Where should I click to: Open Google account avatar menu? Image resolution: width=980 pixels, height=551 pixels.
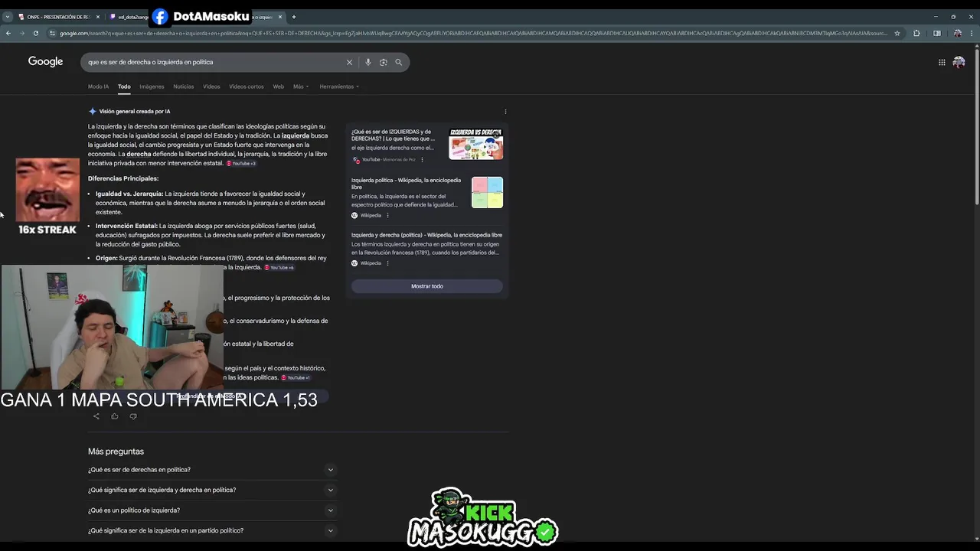tap(959, 62)
